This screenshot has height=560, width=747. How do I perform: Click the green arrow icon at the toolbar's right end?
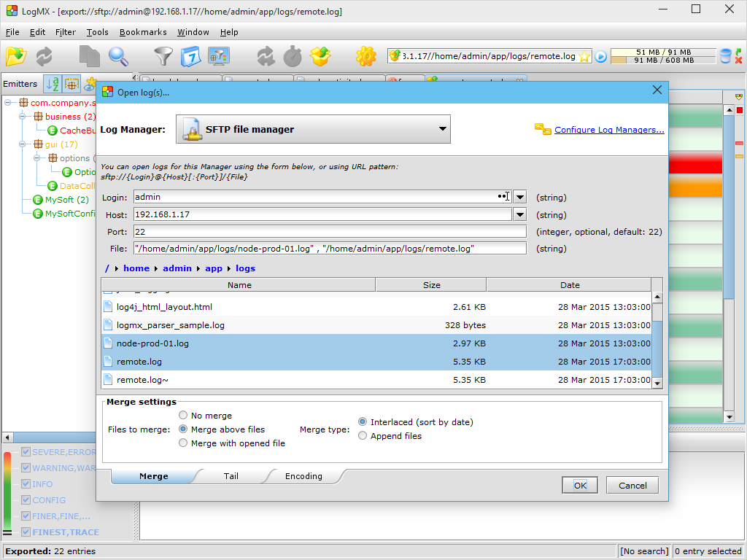click(738, 52)
